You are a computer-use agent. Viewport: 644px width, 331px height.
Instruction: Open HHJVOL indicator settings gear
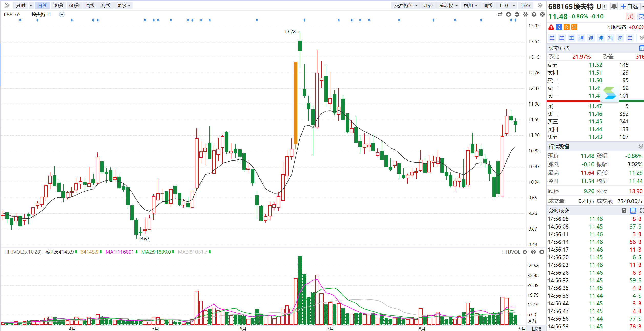(525, 252)
